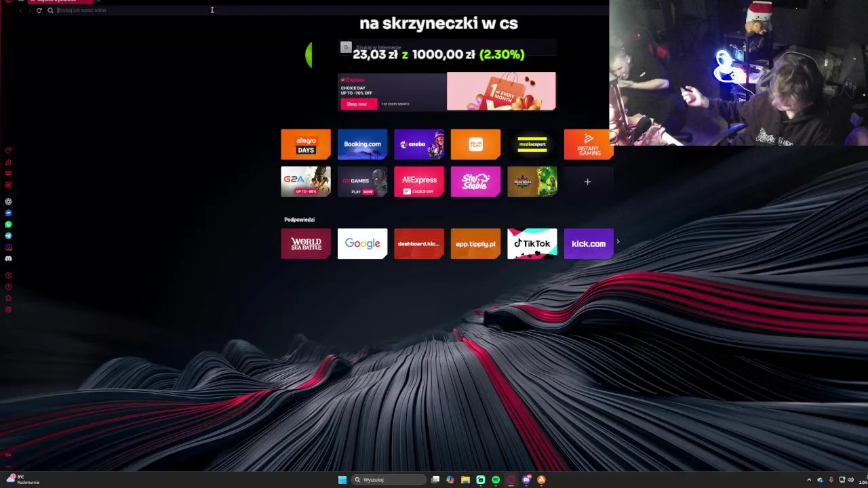Open Task View on the taskbar

435,480
